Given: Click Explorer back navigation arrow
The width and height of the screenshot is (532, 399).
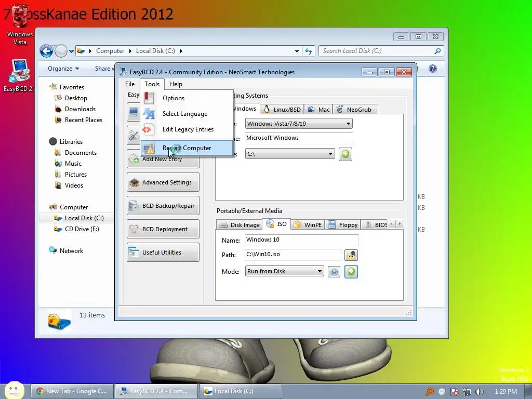Looking at the screenshot, I should (46, 51).
